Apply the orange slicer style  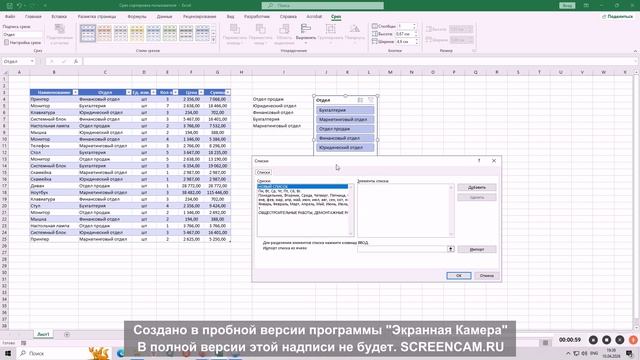click(104, 33)
